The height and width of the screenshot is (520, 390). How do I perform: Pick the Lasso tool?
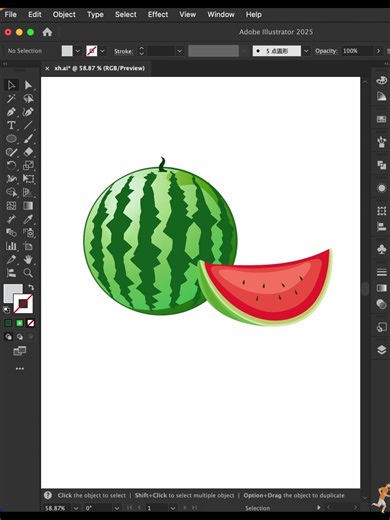tap(28, 99)
